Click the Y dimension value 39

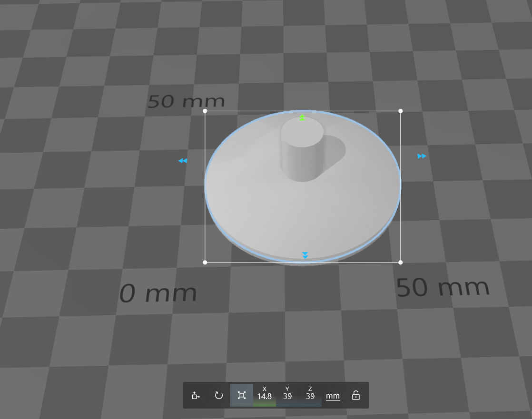coord(287,396)
